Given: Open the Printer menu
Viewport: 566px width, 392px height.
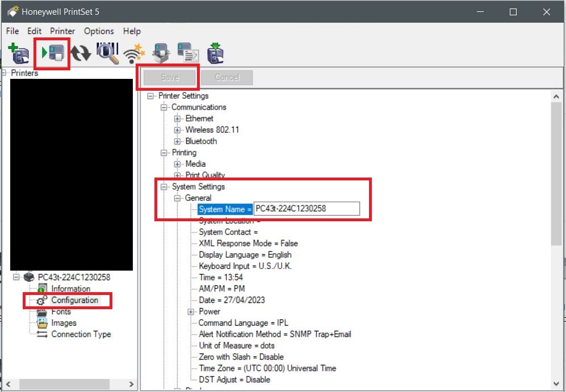Looking at the screenshot, I should 62,31.
